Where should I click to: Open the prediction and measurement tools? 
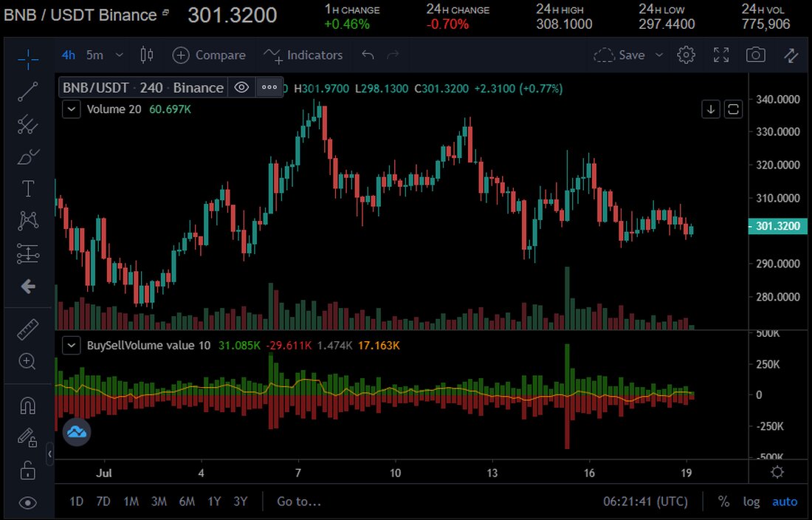point(28,254)
